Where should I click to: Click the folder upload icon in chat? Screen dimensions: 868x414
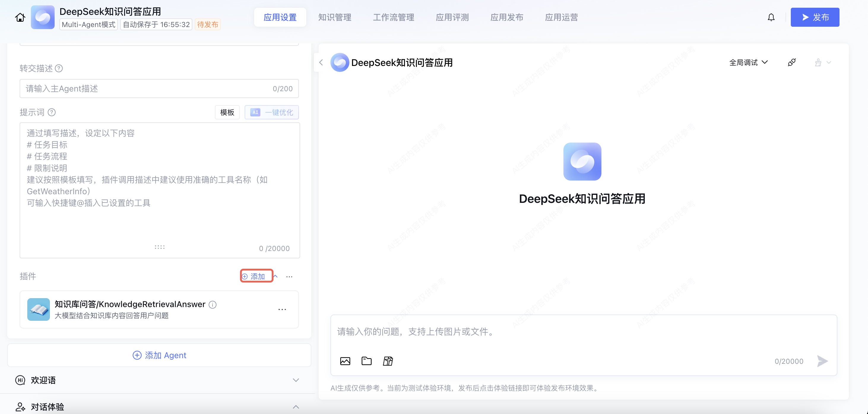tap(366, 361)
